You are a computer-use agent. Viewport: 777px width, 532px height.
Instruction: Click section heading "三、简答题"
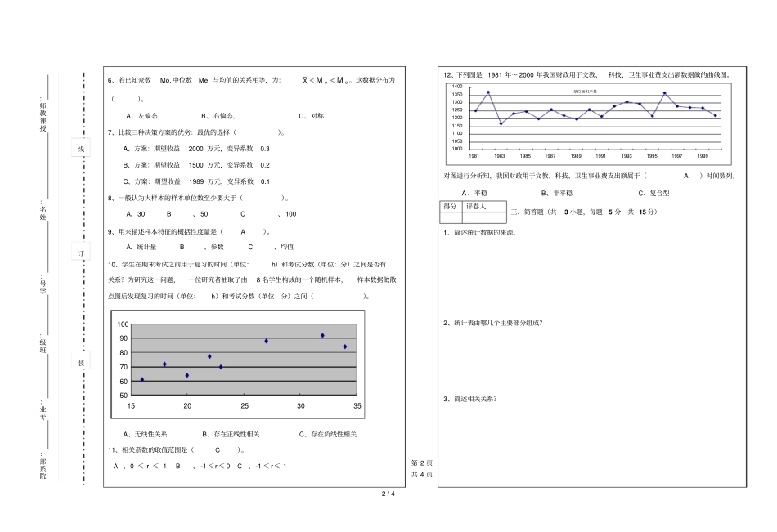(x=528, y=212)
